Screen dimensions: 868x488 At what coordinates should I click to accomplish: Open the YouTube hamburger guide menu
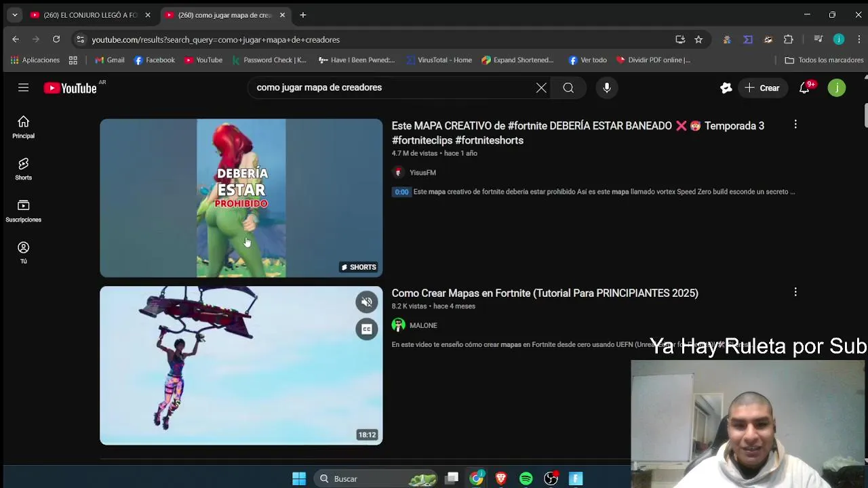coord(23,87)
